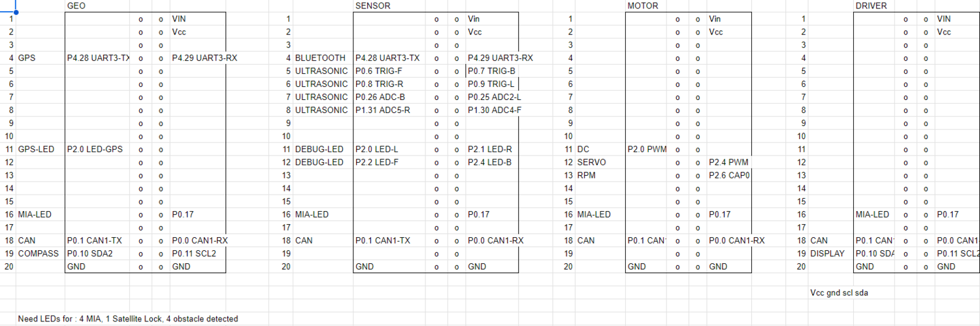Click the GPS label cell
Image resolution: width=980 pixels, height=326 pixels.
tap(41, 58)
